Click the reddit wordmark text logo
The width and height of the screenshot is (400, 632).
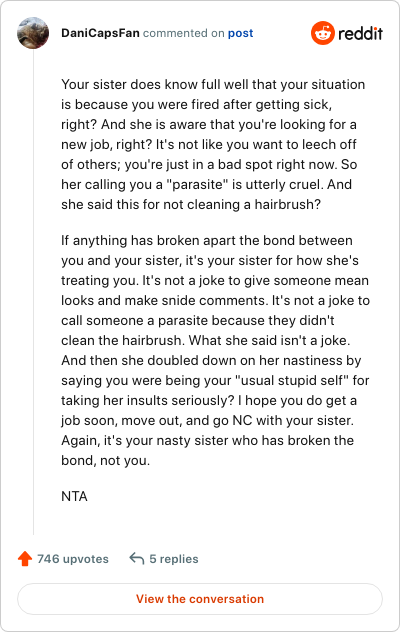click(360, 33)
